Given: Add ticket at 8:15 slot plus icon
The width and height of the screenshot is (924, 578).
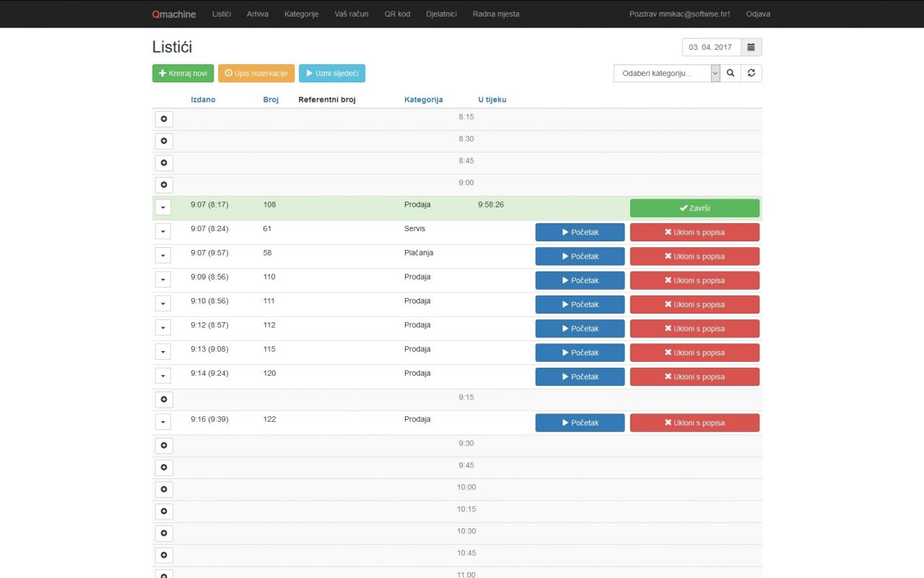Looking at the screenshot, I should [164, 119].
